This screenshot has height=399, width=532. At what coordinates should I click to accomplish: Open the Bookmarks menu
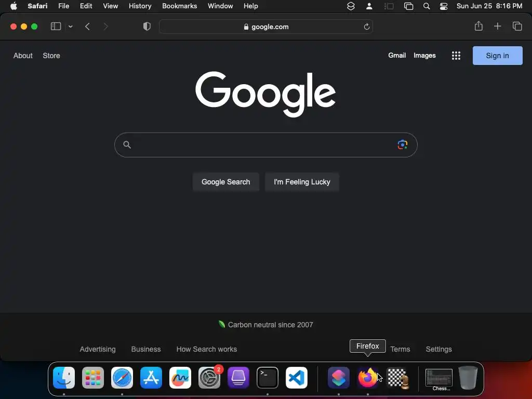(179, 6)
